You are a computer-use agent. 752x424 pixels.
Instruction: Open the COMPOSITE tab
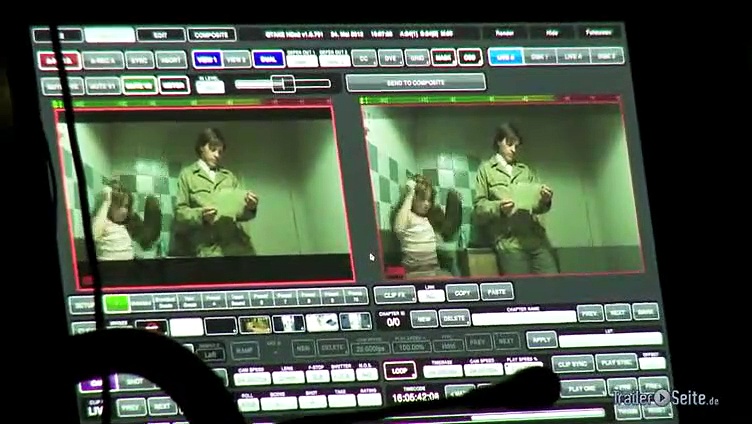click(x=212, y=35)
